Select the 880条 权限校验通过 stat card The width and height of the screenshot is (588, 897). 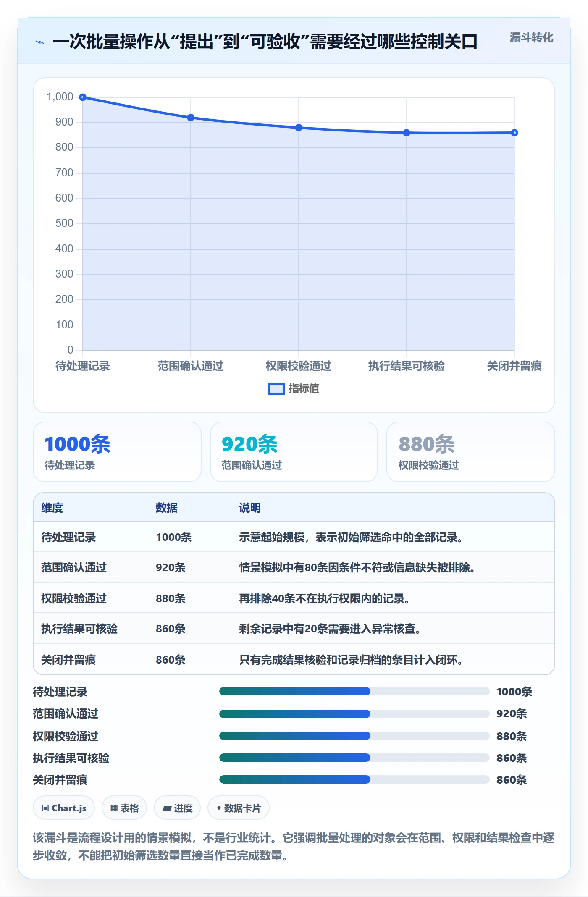tap(471, 452)
